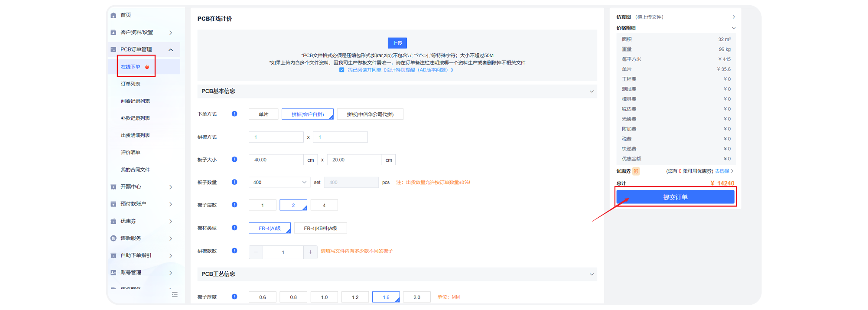Click the info icon beside 板子数量

234,182
